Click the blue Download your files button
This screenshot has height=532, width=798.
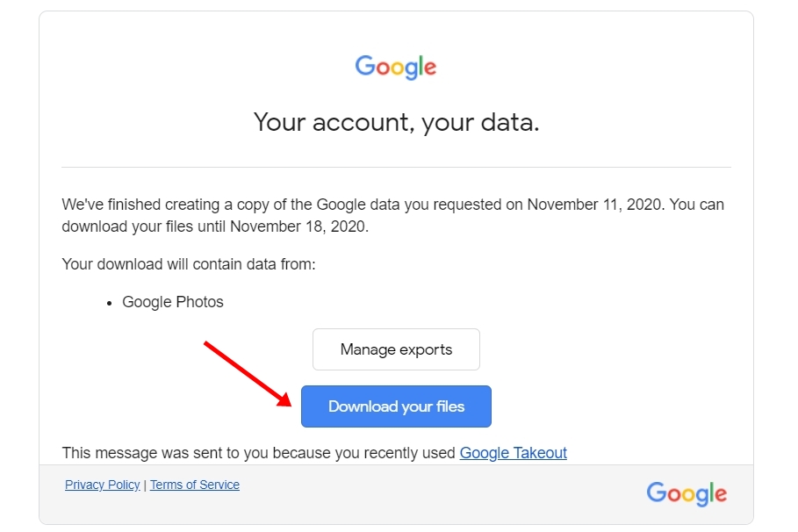click(396, 406)
